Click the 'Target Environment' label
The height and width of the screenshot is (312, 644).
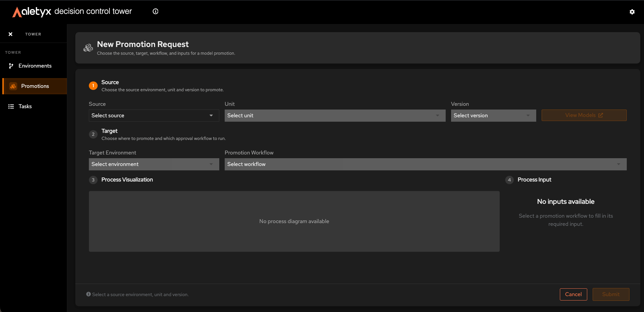(x=113, y=153)
